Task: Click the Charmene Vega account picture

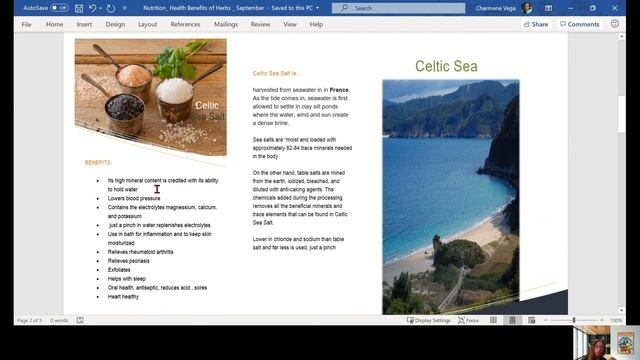Action: pos(527,8)
